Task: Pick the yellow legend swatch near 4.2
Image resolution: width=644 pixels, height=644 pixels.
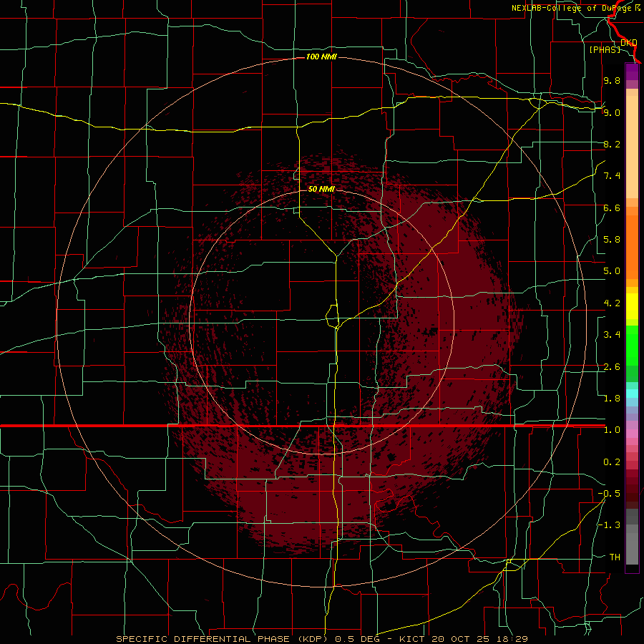Action: coord(632,306)
